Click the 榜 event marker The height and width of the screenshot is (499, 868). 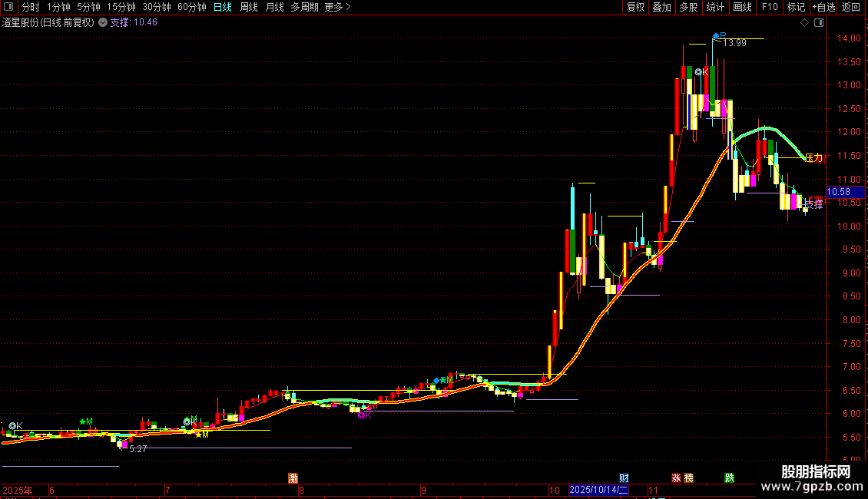click(x=689, y=478)
